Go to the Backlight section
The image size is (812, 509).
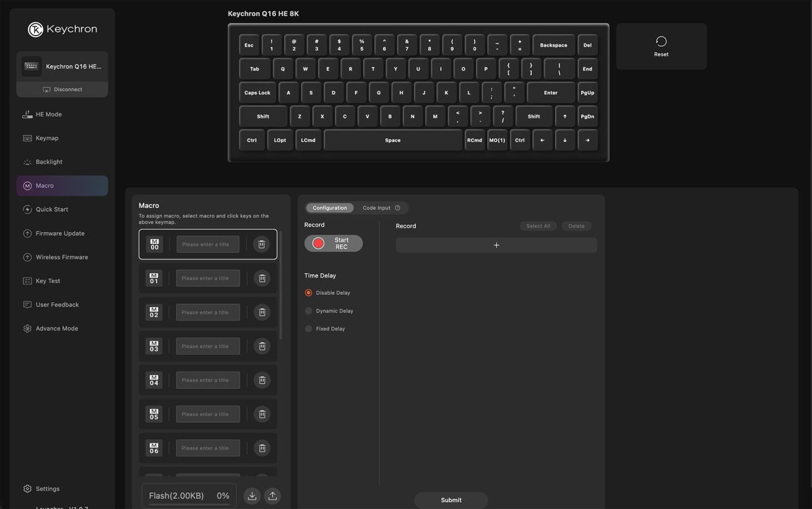(49, 162)
